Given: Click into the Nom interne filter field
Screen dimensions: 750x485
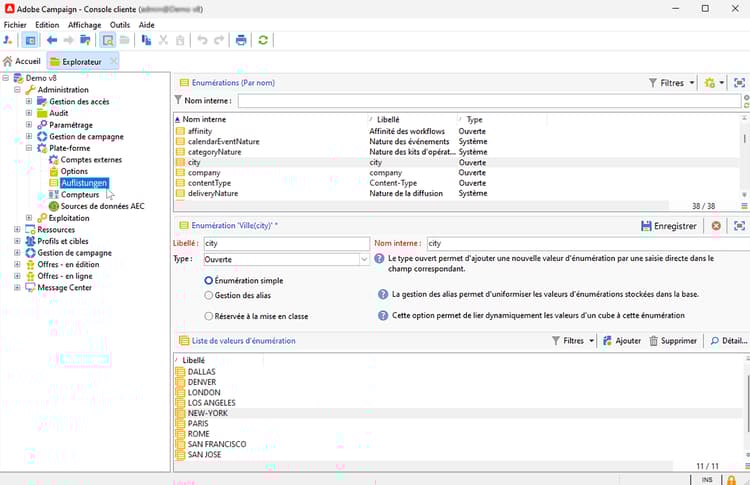Looking at the screenshot, I should (x=490, y=100).
